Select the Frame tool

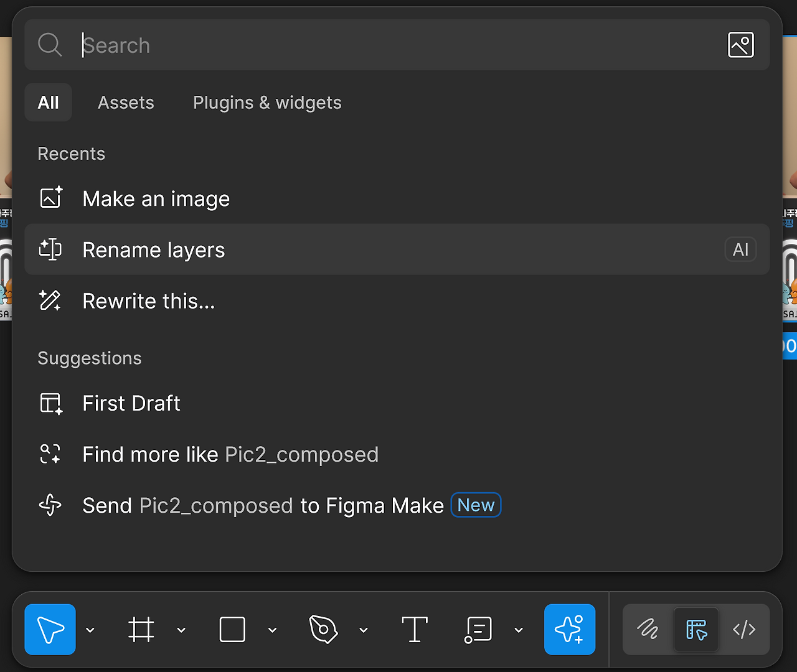click(x=141, y=630)
